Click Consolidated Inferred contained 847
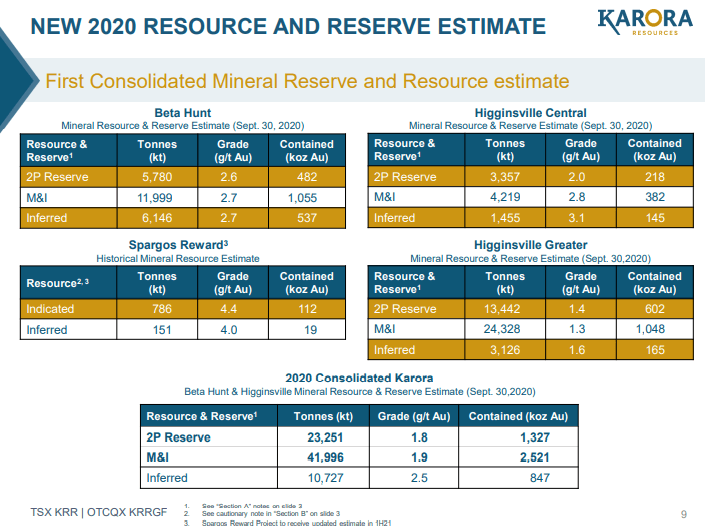This screenshot has height=526, width=705. pyautogui.click(x=540, y=478)
